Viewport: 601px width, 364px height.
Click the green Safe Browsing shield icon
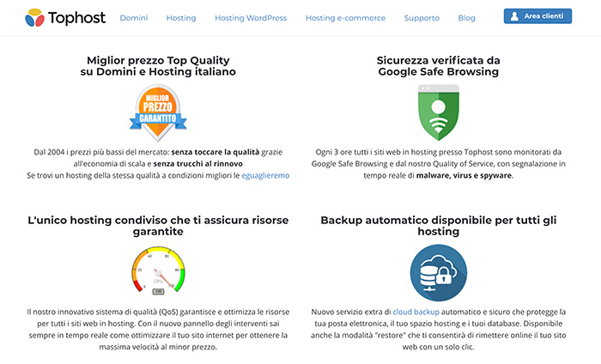(x=438, y=112)
